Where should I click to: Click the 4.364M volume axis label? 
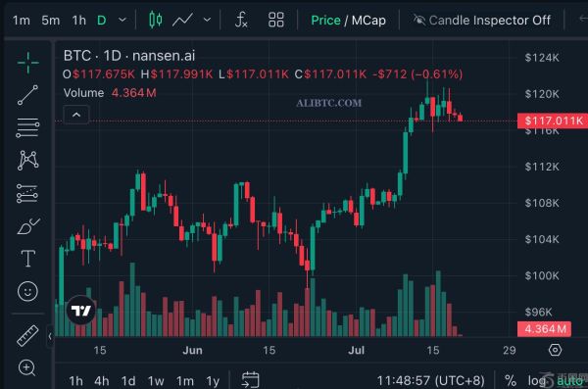click(545, 329)
